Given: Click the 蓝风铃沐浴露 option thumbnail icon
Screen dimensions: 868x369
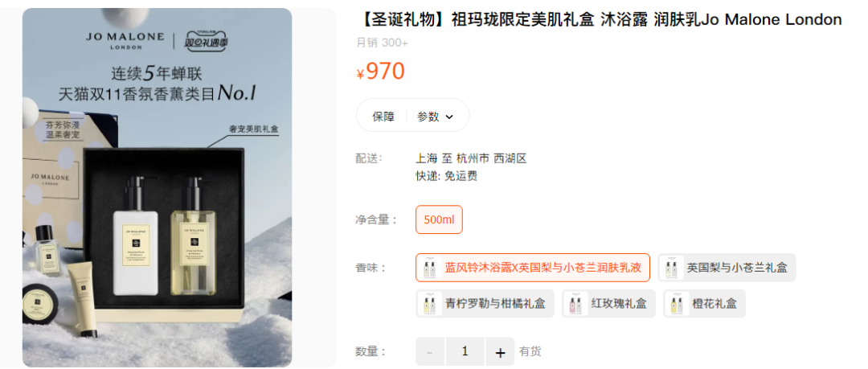Looking at the screenshot, I should point(429,269).
